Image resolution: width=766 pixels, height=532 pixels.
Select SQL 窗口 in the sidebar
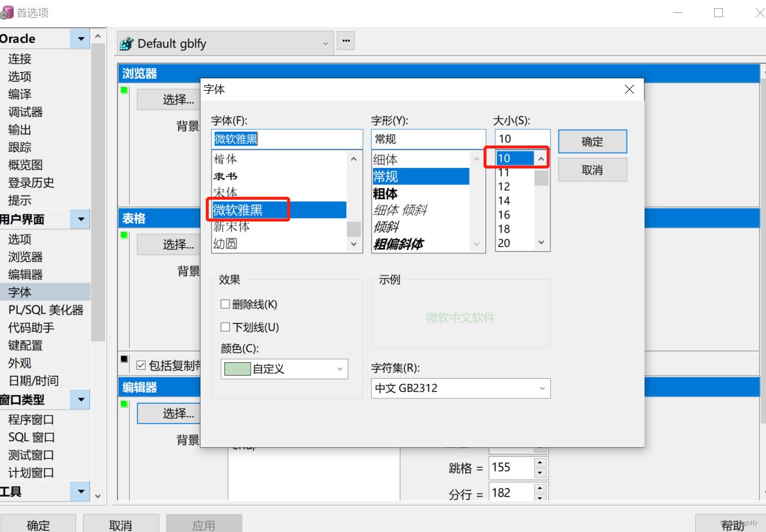(32, 437)
